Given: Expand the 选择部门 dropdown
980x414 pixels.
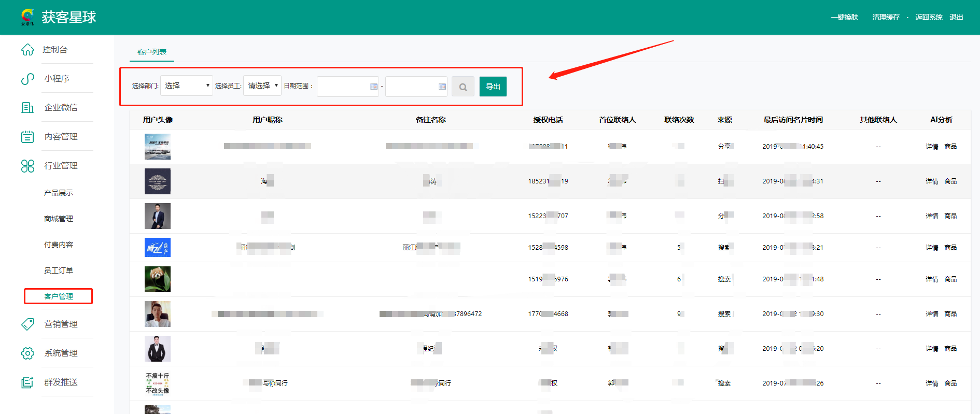Looking at the screenshot, I should point(186,85).
